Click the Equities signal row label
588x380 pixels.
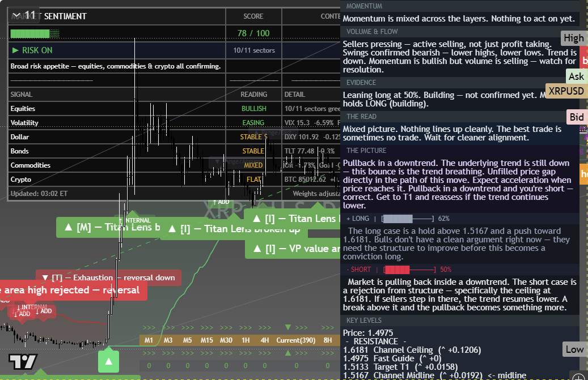click(23, 109)
